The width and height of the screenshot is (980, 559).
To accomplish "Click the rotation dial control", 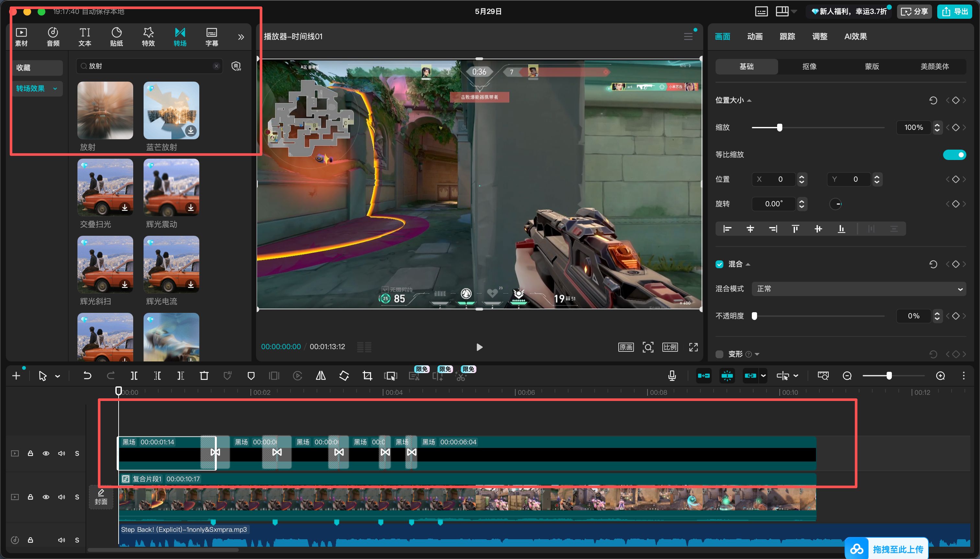I will pos(836,204).
